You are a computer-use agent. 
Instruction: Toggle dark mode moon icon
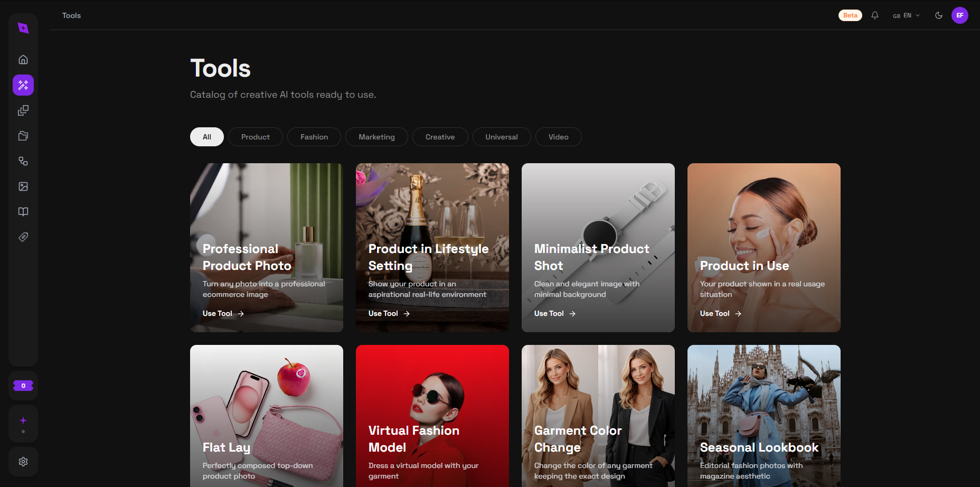939,15
